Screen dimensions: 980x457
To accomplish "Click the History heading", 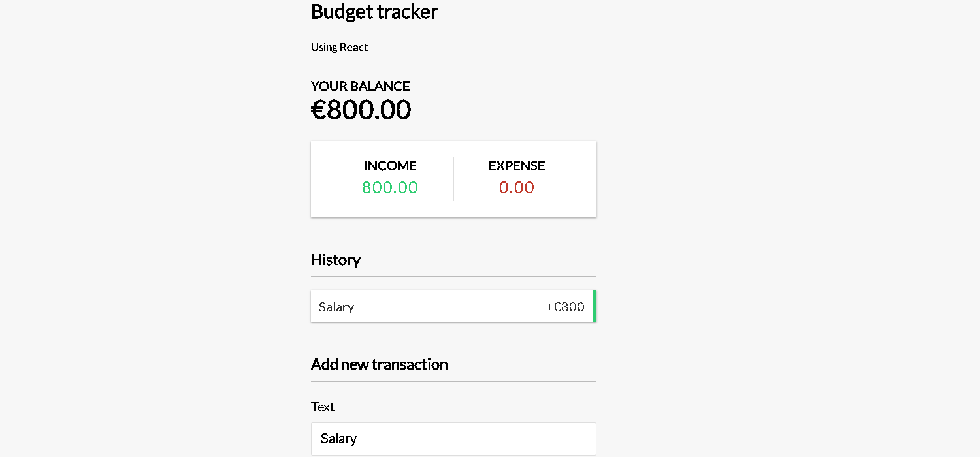I will click(336, 260).
